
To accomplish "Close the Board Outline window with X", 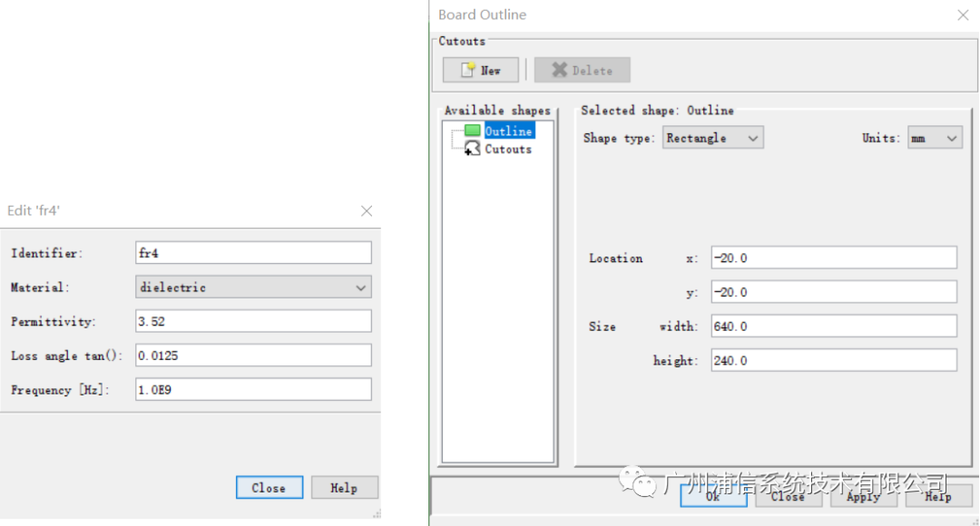I will pos(963,15).
